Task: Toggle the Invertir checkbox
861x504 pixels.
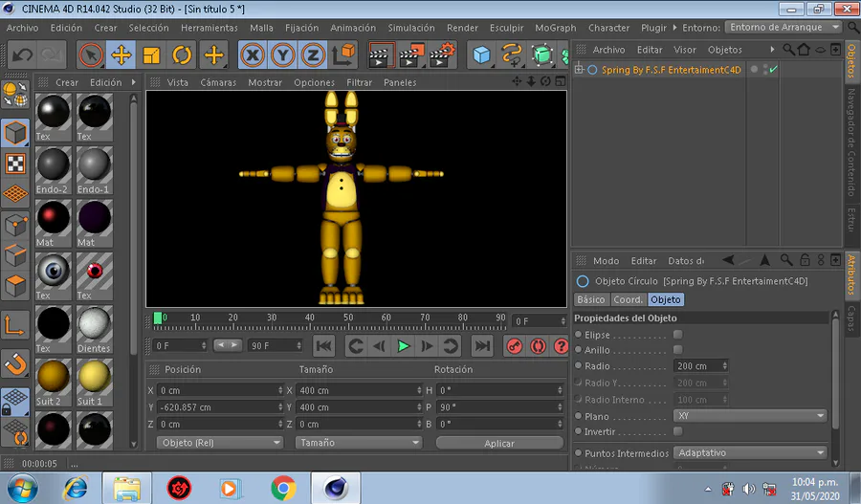Action: tap(677, 432)
